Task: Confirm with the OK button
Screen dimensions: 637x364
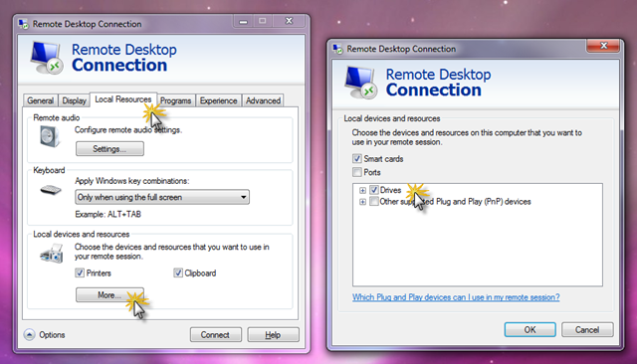Action: (x=530, y=329)
